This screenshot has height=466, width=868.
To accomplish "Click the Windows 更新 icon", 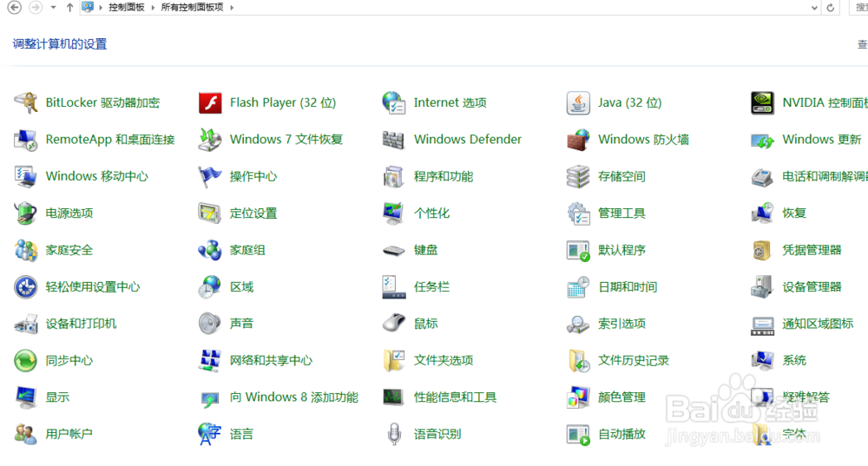I will (x=762, y=140).
